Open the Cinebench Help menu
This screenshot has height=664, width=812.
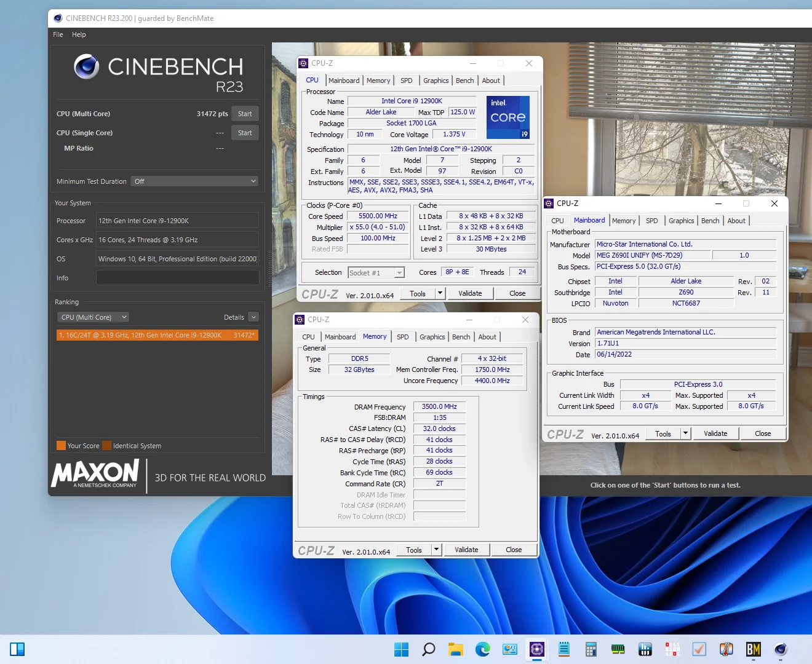click(x=79, y=34)
